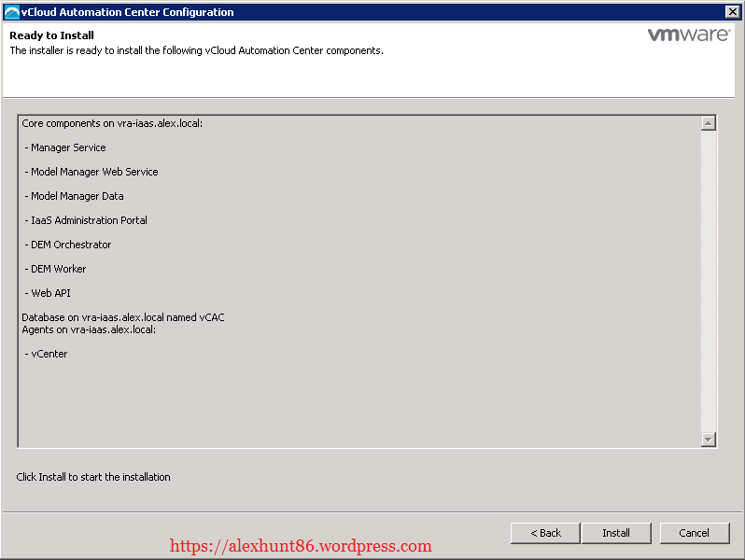Click the components list scrollbar track
745x560 pixels.
point(708,281)
